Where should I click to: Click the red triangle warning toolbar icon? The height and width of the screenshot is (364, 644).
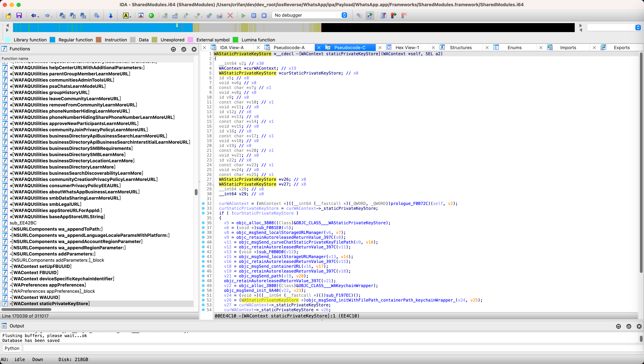141,16
